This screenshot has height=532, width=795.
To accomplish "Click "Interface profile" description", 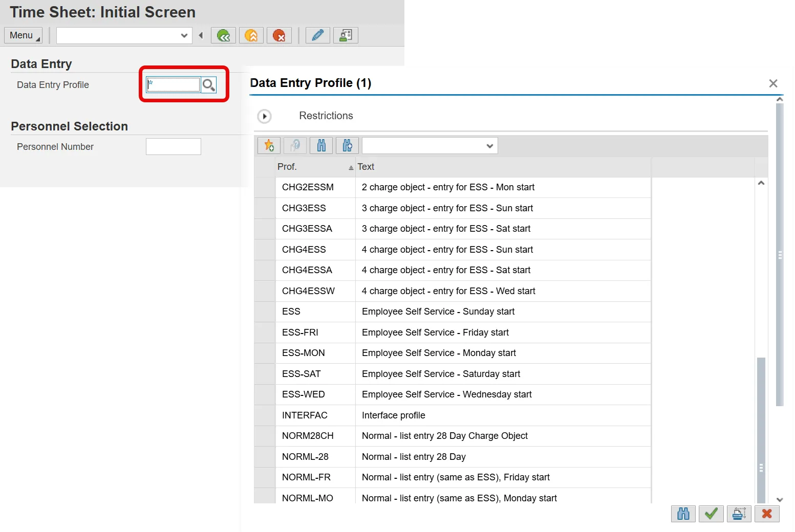I will click(393, 415).
